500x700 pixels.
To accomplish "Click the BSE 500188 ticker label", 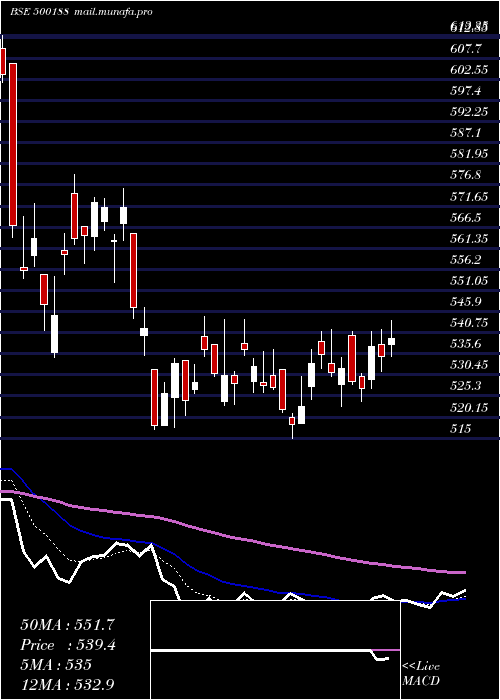I will (39, 12).
